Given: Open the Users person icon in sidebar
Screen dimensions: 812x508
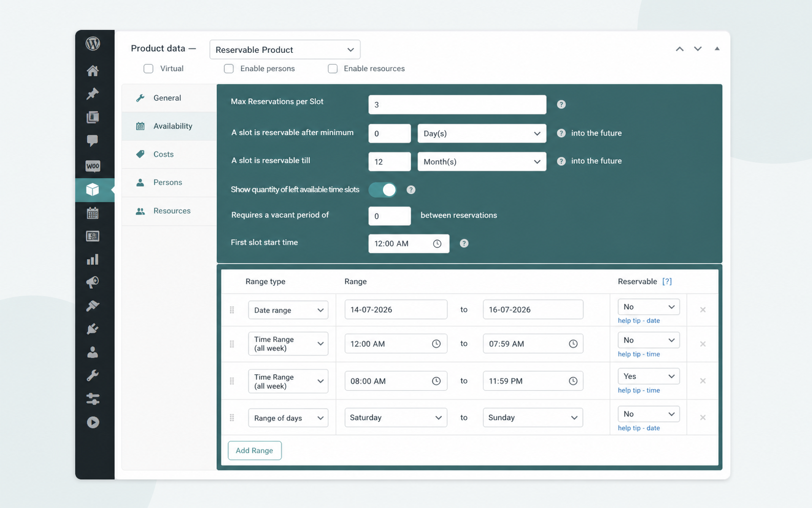Looking at the screenshot, I should click(93, 352).
